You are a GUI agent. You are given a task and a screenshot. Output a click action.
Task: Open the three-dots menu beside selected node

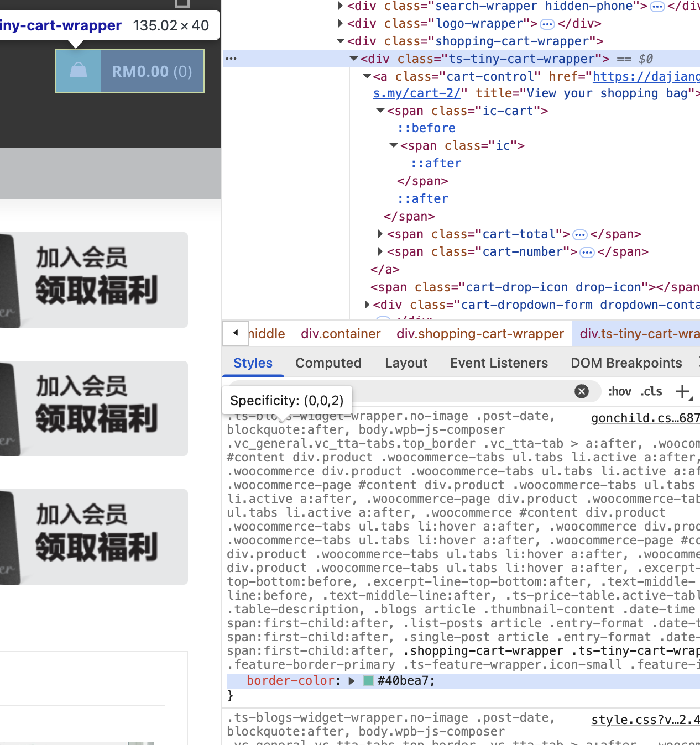click(x=231, y=59)
